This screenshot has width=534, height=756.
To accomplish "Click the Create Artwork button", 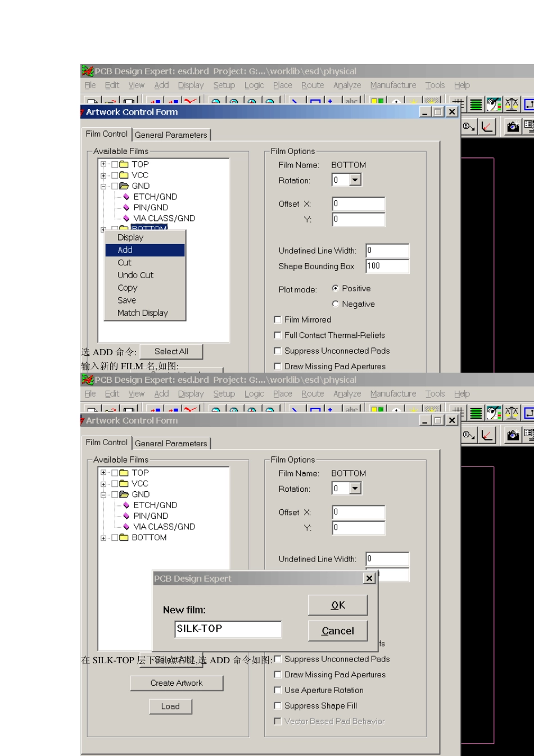I will pos(177,683).
